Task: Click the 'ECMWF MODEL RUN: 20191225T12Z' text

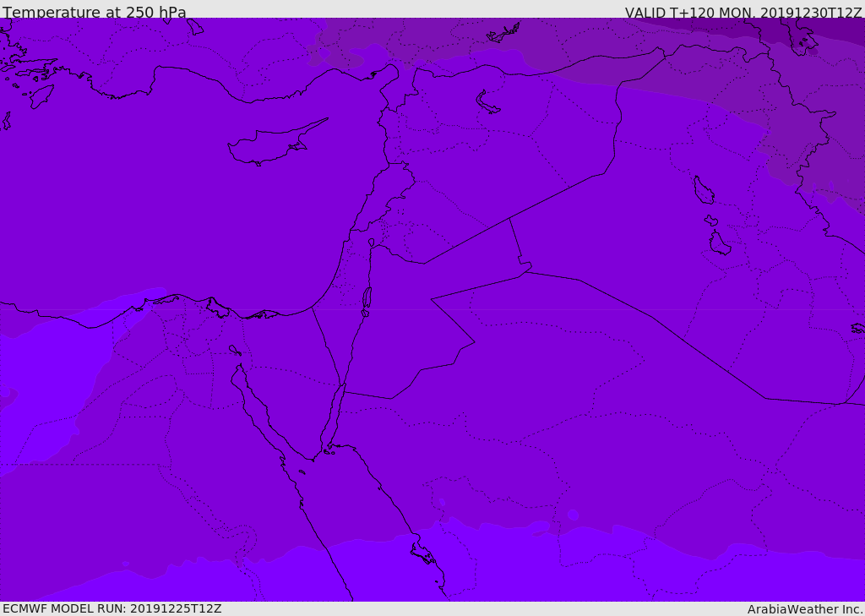Action: pyautogui.click(x=112, y=608)
